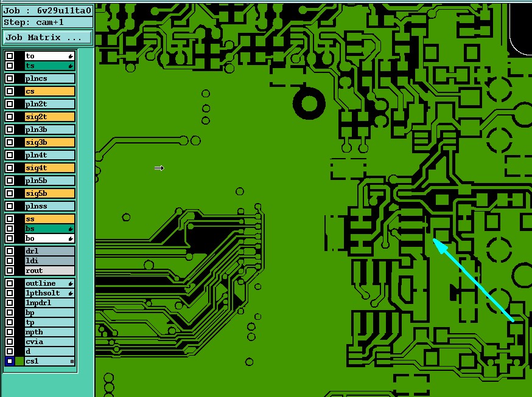Click the attribute icon on layer bs
The height and width of the screenshot is (397, 532).
[71, 229]
